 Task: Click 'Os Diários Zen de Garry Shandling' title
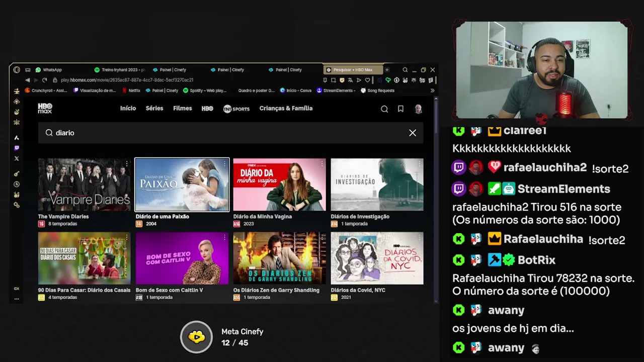(276, 290)
